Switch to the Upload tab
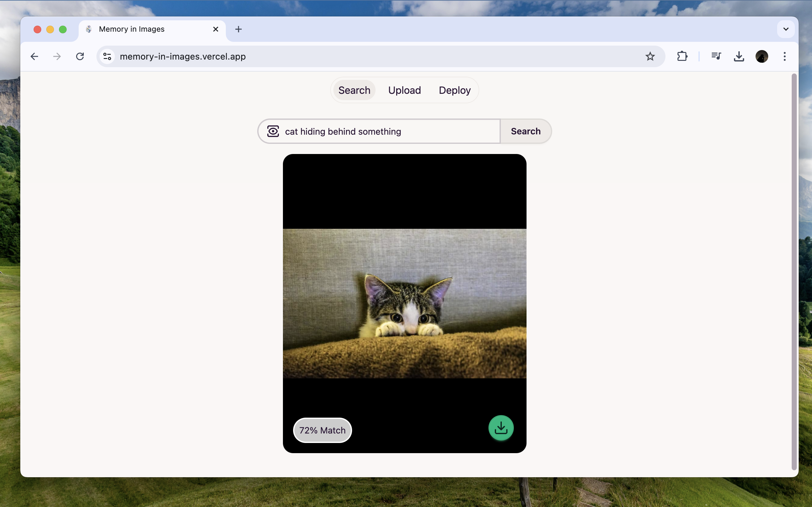Screen dimensions: 812x507 tap(404, 90)
